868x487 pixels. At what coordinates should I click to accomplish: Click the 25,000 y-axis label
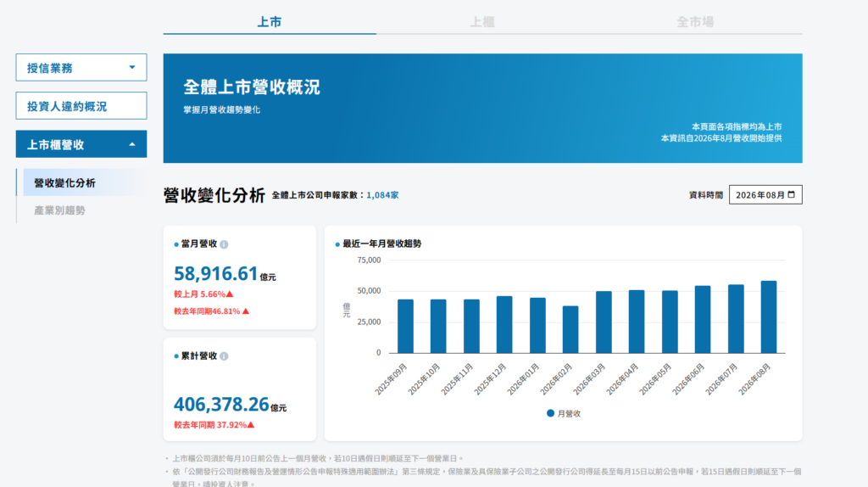[370, 322]
